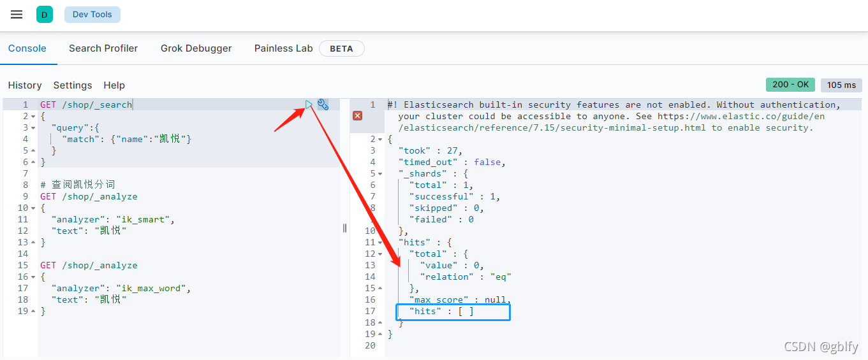Open the Grok Debugger tab

196,48
